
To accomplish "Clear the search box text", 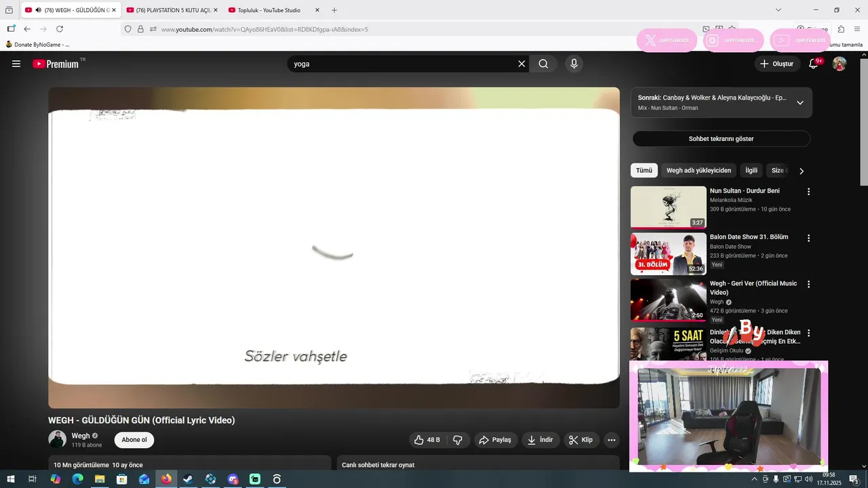I will 521,64.
